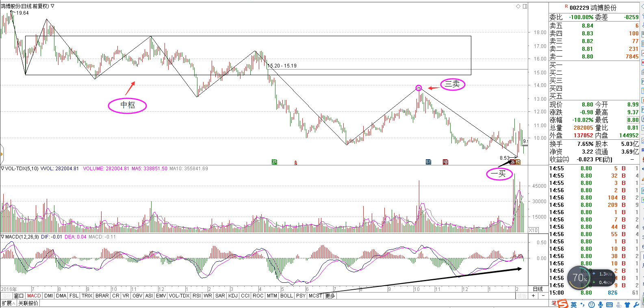
Task: Select the ASI indicator tab
Action: (149, 296)
